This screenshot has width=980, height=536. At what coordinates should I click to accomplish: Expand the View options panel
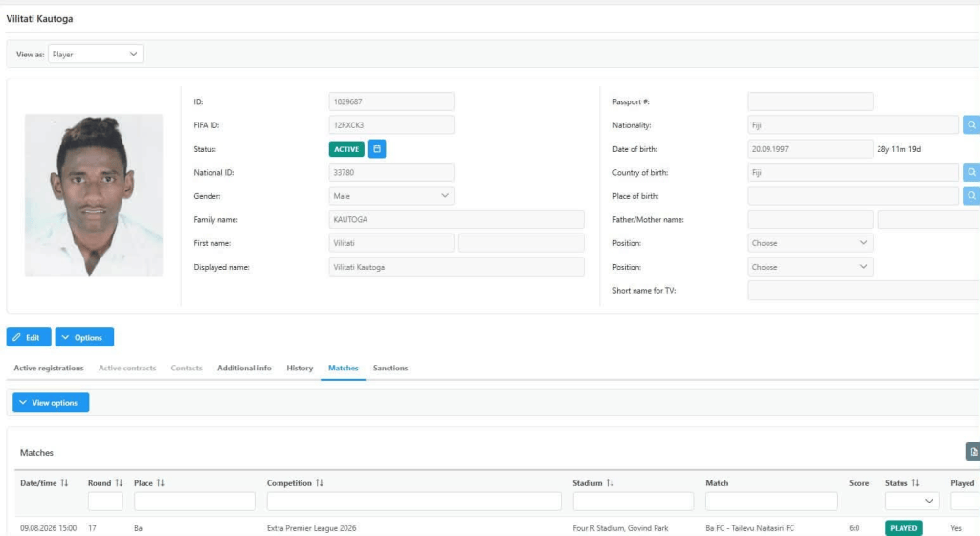point(51,402)
